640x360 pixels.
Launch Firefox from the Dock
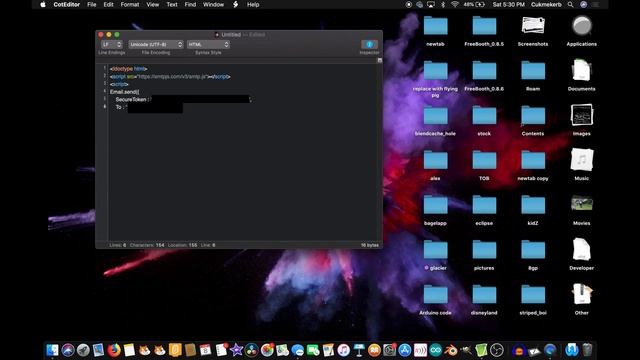[114, 350]
